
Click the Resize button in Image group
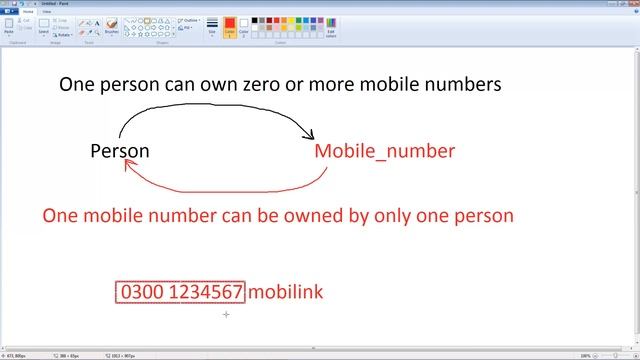tap(61, 28)
